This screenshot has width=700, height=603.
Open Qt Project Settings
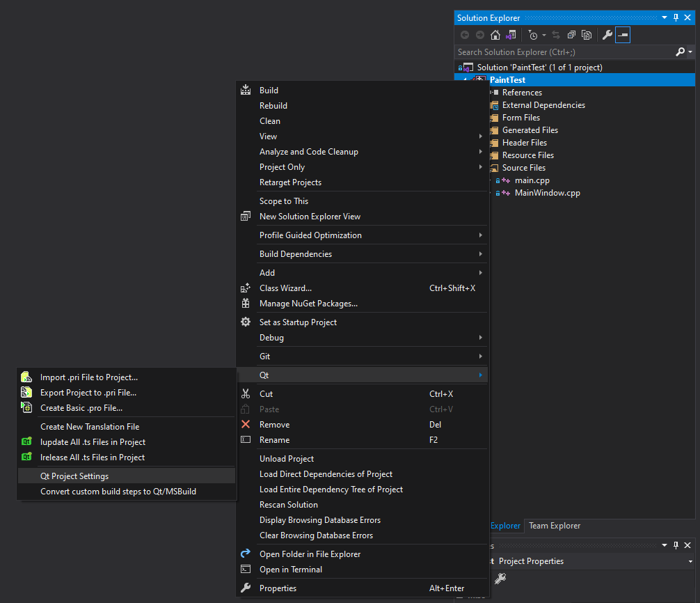point(127,476)
